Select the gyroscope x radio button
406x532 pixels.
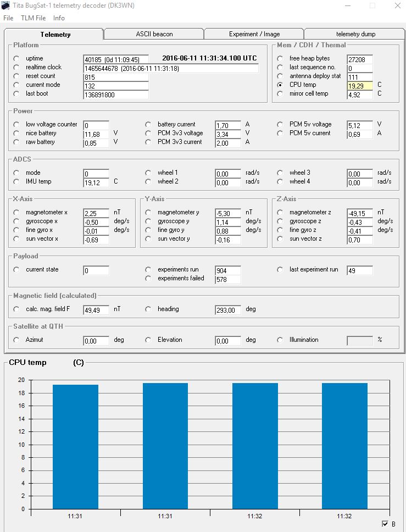tap(16, 221)
